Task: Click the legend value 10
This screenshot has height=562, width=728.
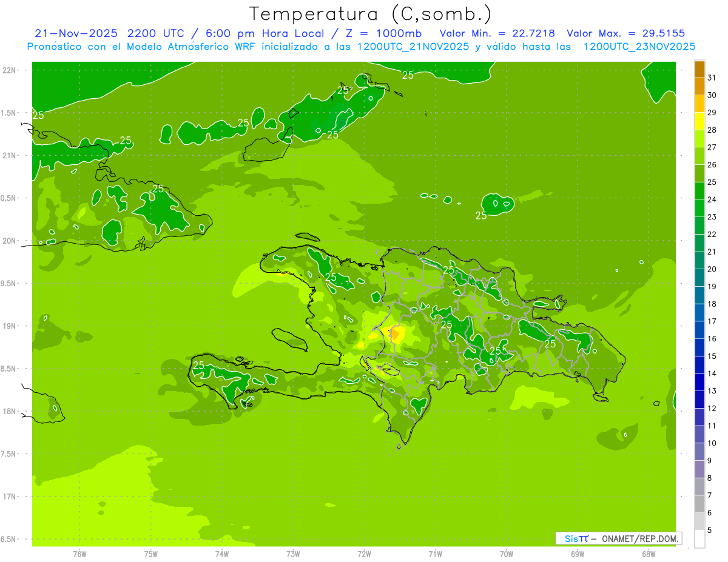Action: pos(712,443)
